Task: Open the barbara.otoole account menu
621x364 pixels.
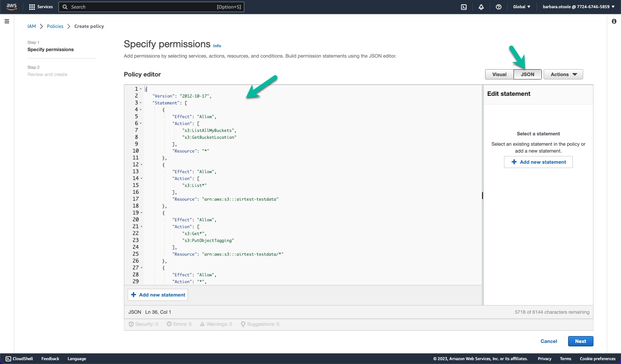Action: pos(578,7)
